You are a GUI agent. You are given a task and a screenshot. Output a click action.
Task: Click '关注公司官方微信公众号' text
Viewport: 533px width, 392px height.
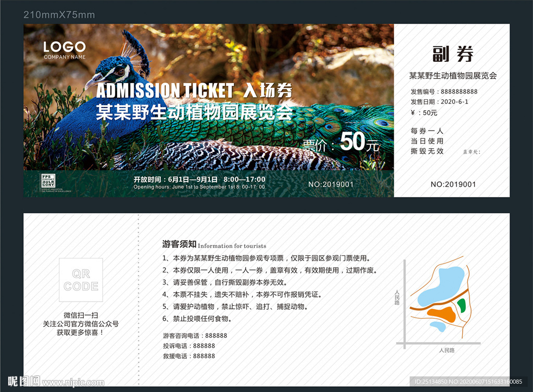81,324
